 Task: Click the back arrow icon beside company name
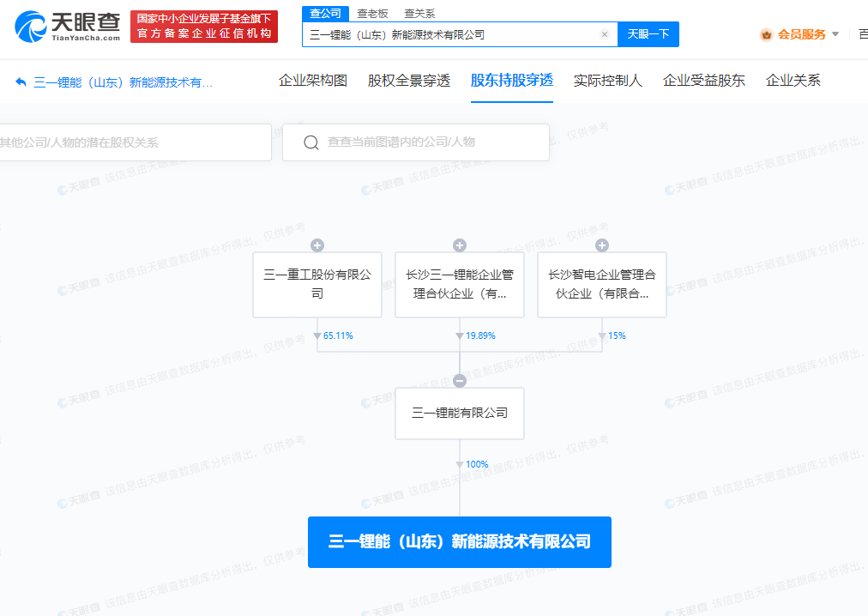point(21,82)
